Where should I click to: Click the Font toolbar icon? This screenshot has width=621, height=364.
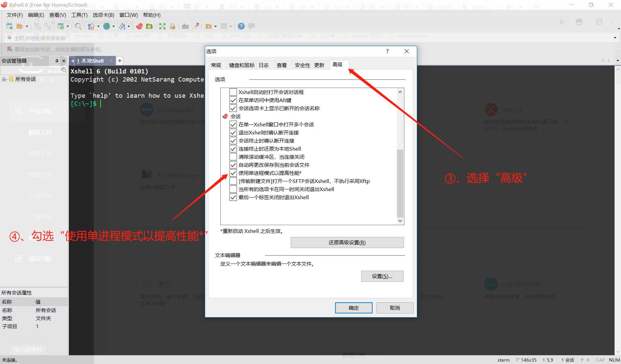[122, 26]
